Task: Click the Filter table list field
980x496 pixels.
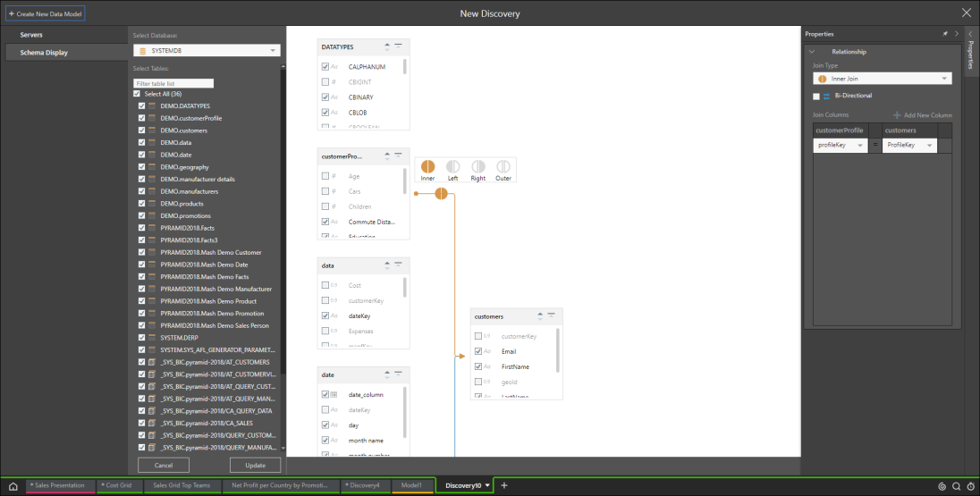Action: point(173,83)
